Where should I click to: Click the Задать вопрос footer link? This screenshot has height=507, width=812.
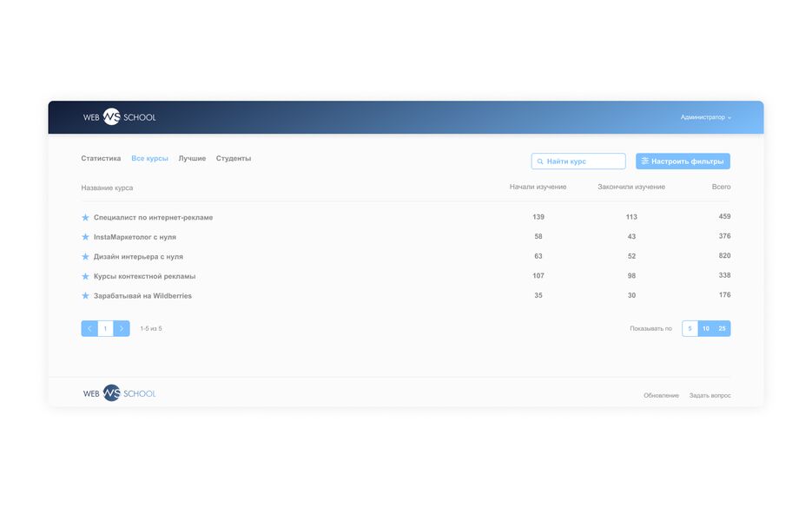click(710, 395)
